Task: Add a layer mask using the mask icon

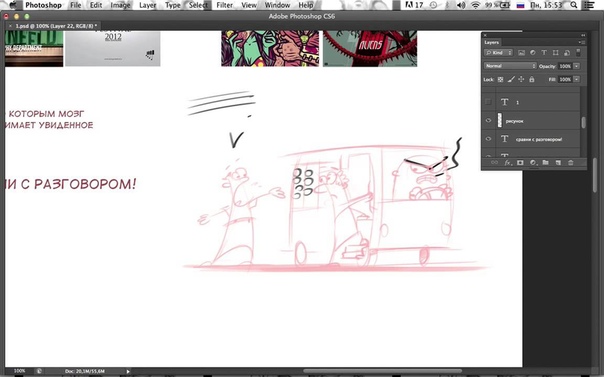Action: (520, 163)
